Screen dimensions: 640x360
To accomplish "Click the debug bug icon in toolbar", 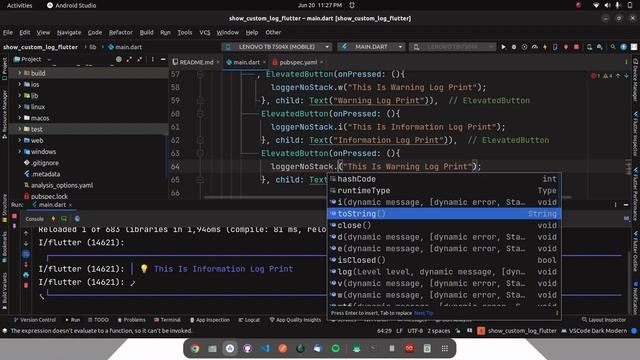I will click(x=514, y=47).
